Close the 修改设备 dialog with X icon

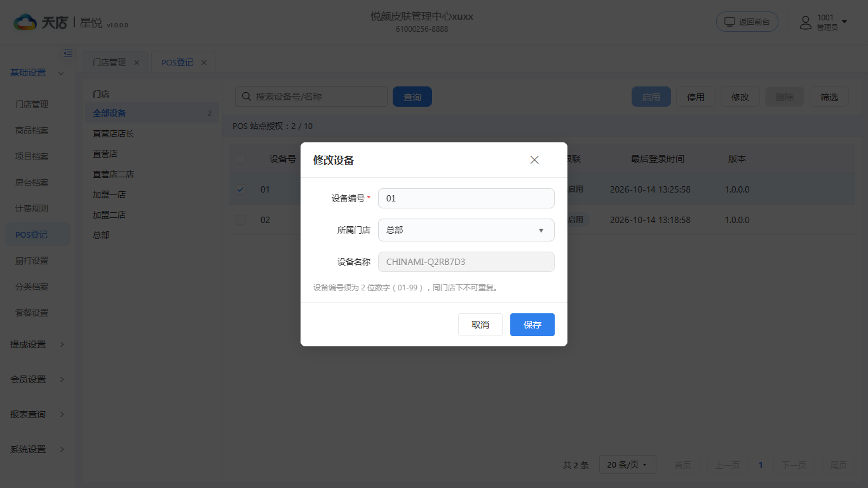(534, 160)
